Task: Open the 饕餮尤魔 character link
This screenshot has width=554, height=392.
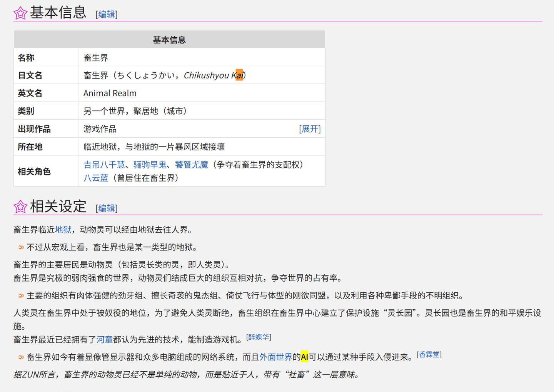Action: point(191,165)
